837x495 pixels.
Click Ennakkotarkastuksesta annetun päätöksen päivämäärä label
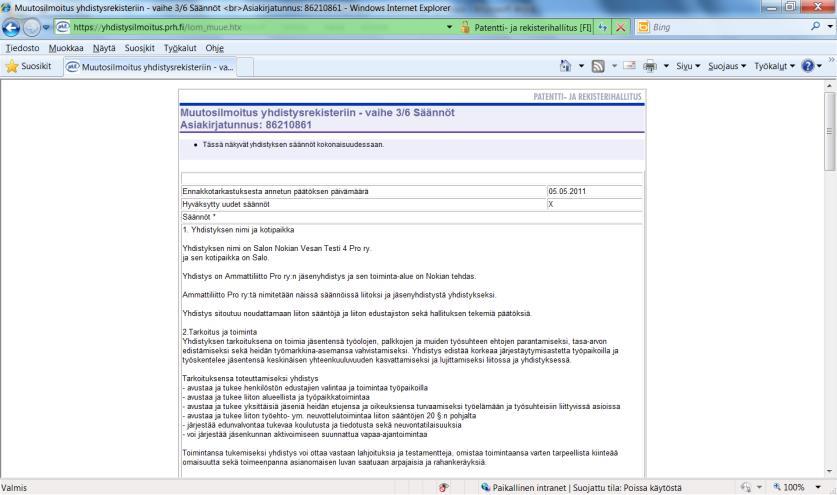click(275, 191)
